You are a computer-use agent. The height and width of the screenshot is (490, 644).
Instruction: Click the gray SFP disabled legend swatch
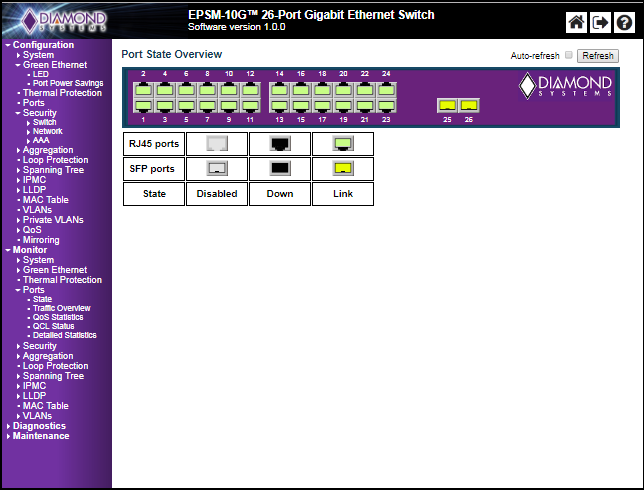point(217,168)
